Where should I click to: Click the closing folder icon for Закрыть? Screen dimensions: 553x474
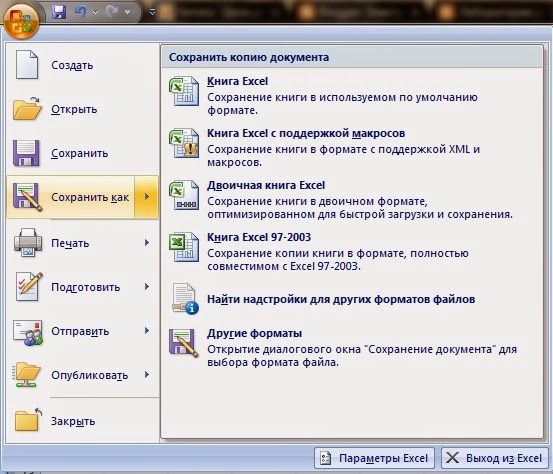click(28, 420)
